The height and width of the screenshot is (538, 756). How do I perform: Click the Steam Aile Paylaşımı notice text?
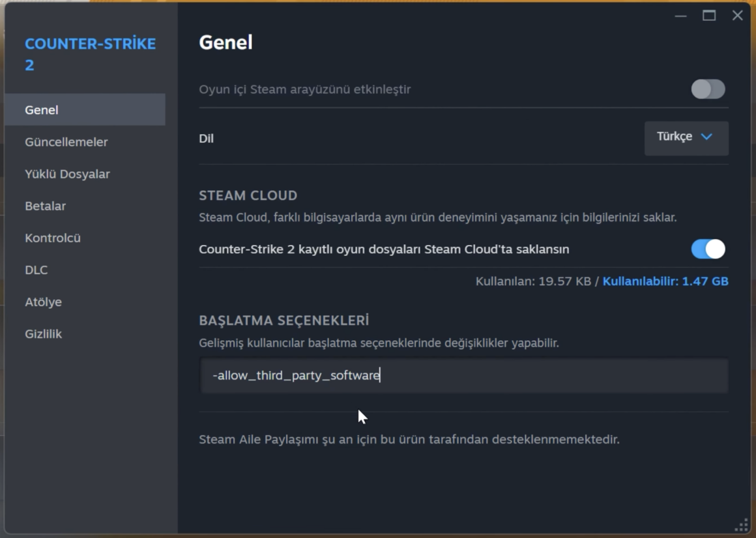pyautogui.click(x=409, y=439)
